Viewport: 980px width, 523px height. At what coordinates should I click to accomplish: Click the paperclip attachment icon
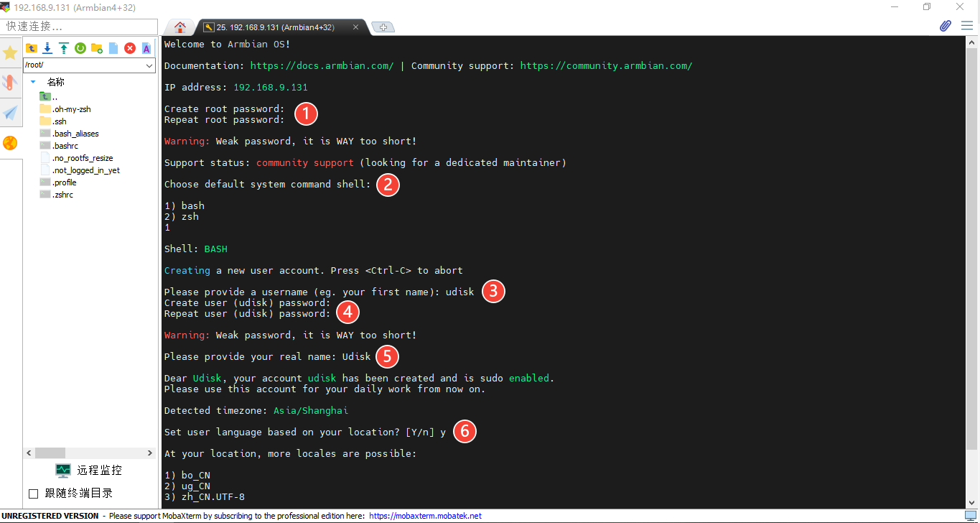click(945, 25)
